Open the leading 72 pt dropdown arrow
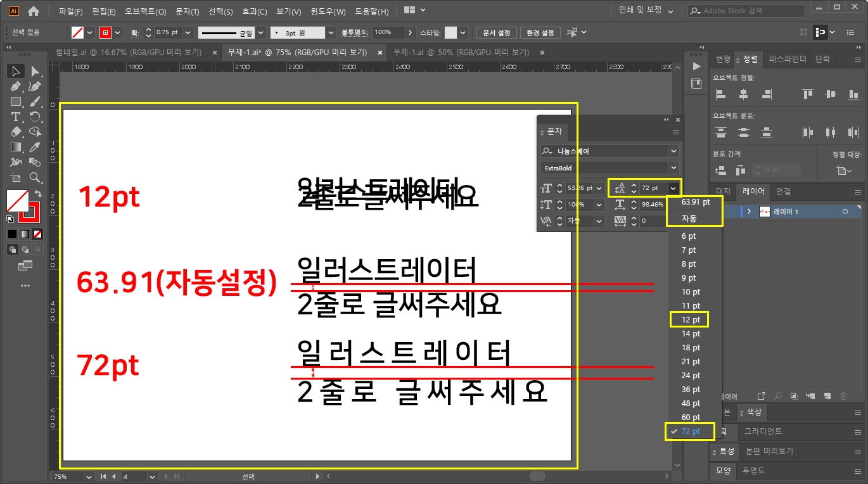Image resolution: width=868 pixels, height=484 pixels. [x=673, y=188]
